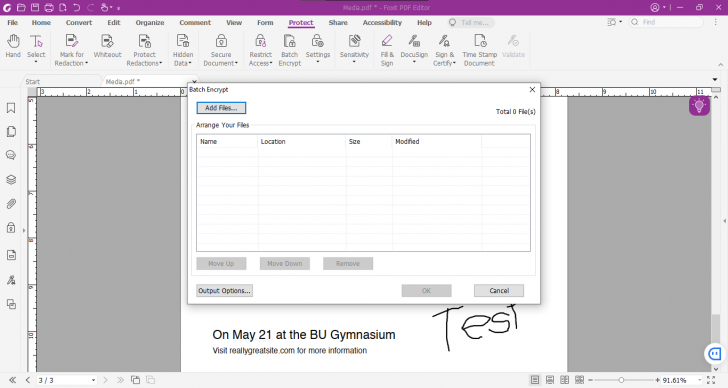The image size is (728, 388).
Task: Open the Digital Signatures side panel
Action: pyautogui.click(x=11, y=280)
